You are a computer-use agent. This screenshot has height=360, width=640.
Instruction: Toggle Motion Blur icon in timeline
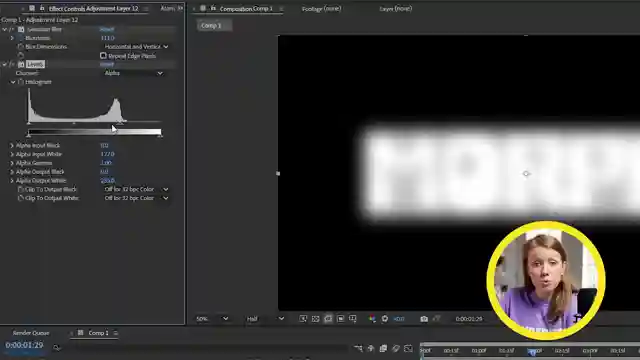click(x=396, y=348)
